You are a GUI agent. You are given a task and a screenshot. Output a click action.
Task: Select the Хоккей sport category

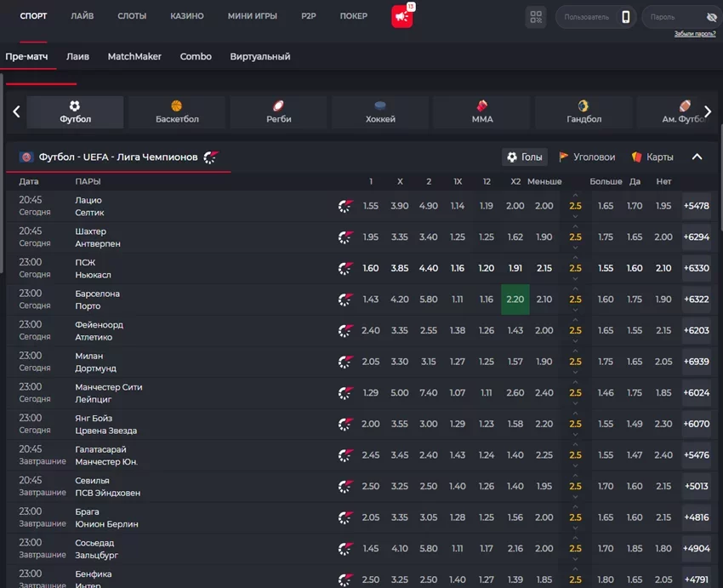pos(380,112)
